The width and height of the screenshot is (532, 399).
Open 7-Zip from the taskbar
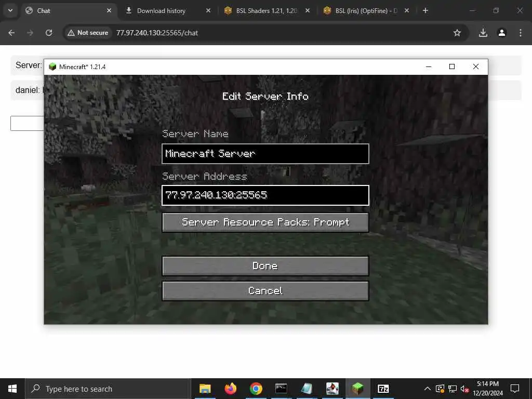(x=383, y=389)
